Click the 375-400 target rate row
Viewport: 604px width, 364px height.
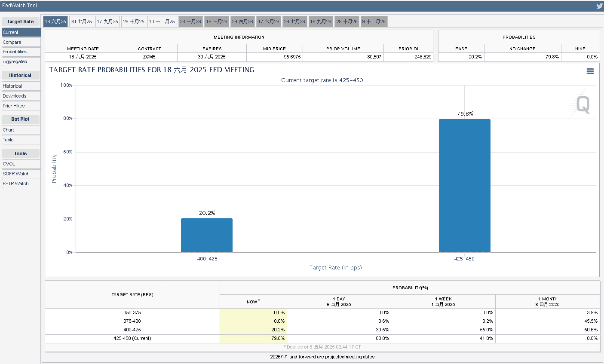(322, 321)
